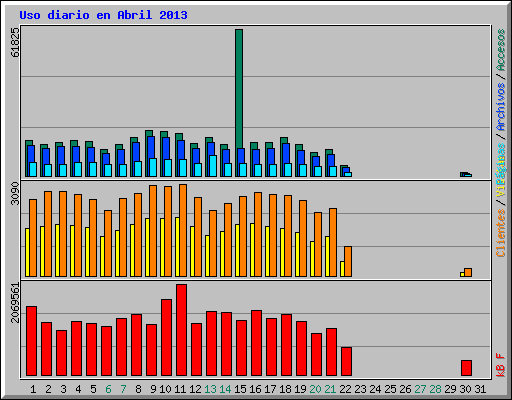
Task: Click the green weekend day "7" label
Action: [x=123, y=389]
